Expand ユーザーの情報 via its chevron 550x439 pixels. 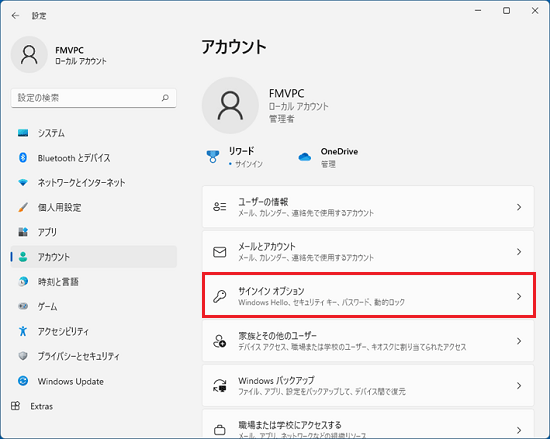click(x=519, y=207)
